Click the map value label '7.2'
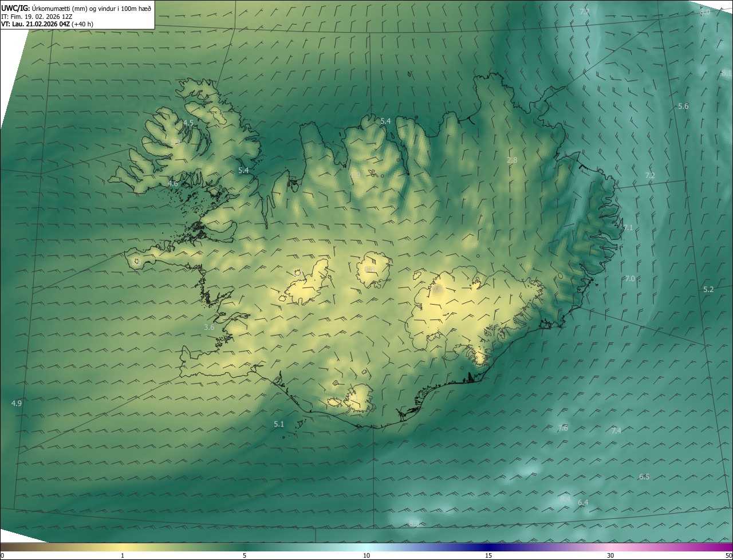This screenshot has height=560, width=733. coord(650,175)
